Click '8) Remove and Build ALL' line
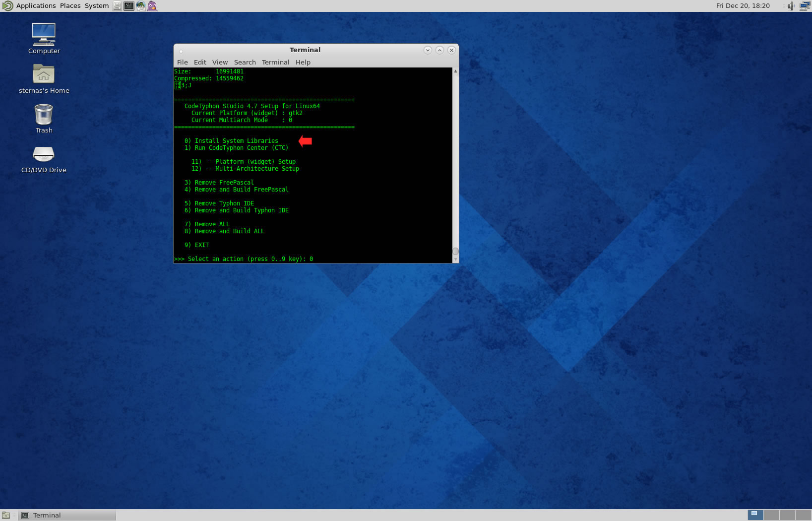 coord(224,231)
